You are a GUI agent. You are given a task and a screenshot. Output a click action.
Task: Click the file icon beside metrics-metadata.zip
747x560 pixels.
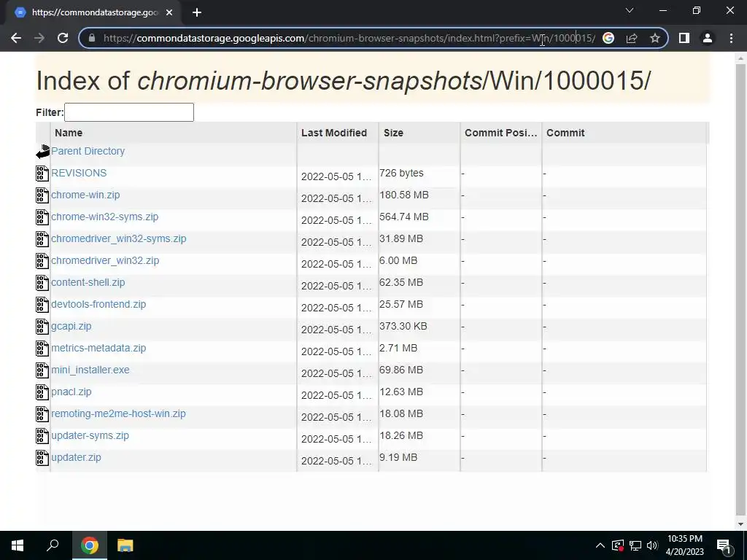click(x=42, y=349)
